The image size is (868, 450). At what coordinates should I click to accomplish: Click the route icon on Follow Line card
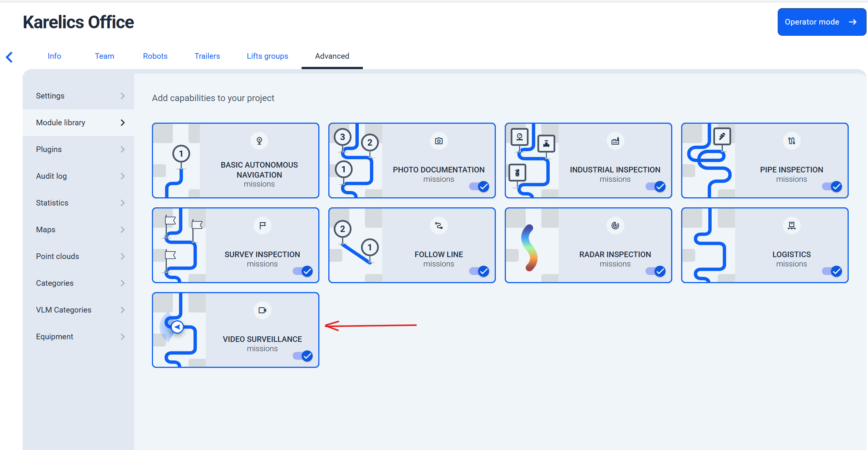coord(439,226)
